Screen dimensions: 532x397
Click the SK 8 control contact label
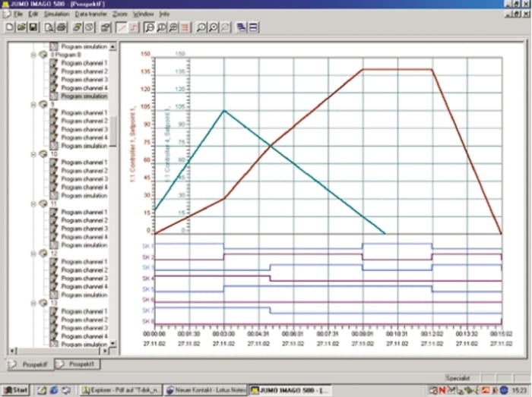point(147,321)
